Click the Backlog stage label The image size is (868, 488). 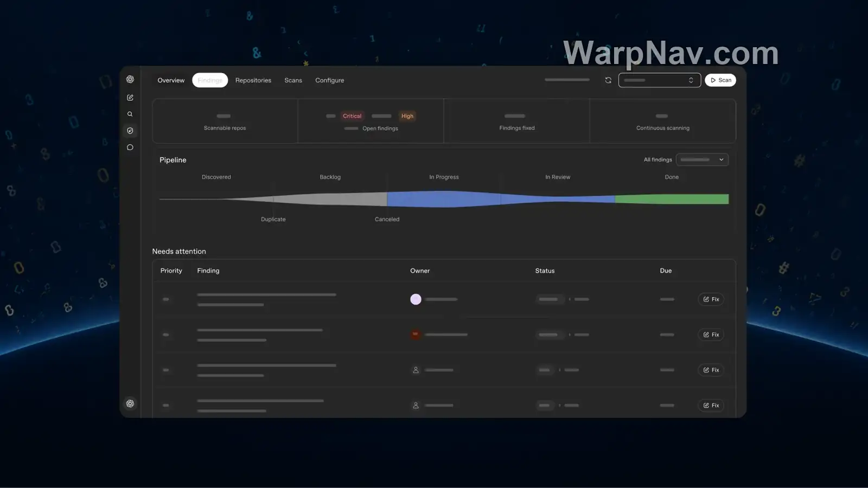(x=330, y=177)
